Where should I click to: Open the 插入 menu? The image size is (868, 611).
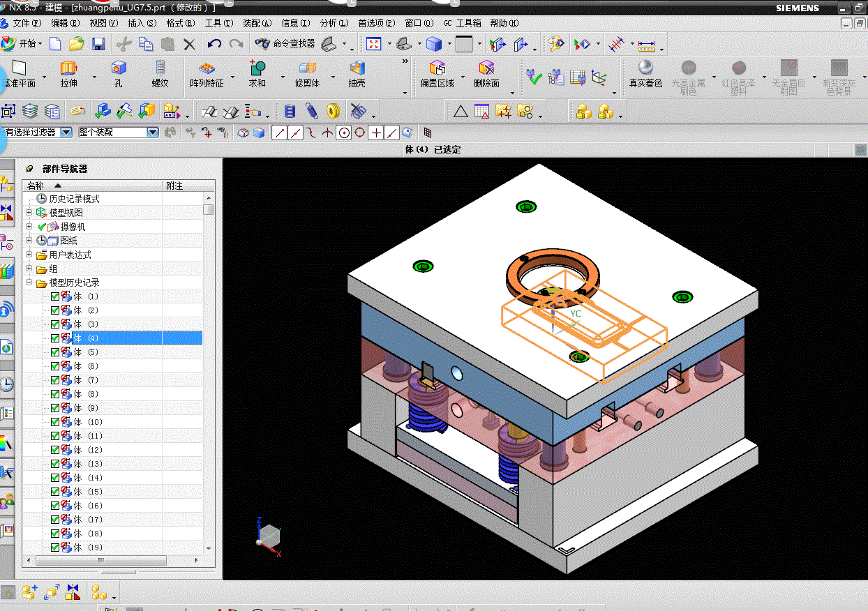click(x=142, y=23)
